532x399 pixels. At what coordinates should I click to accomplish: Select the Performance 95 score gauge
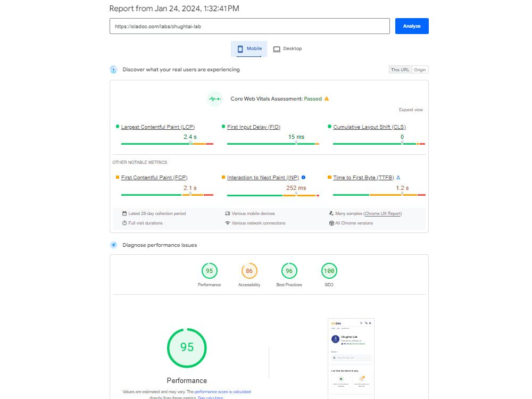pos(209,271)
